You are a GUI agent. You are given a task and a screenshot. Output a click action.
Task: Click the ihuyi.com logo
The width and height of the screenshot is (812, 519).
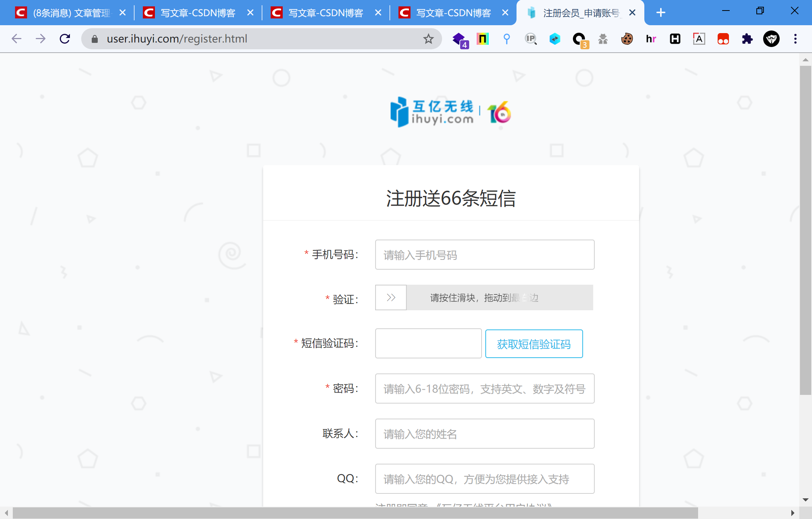(x=451, y=112)
